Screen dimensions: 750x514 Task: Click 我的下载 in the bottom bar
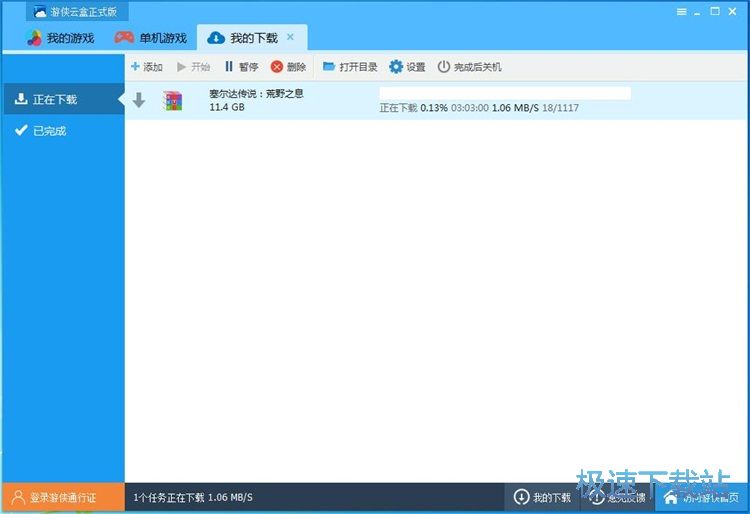coord(542,497)
